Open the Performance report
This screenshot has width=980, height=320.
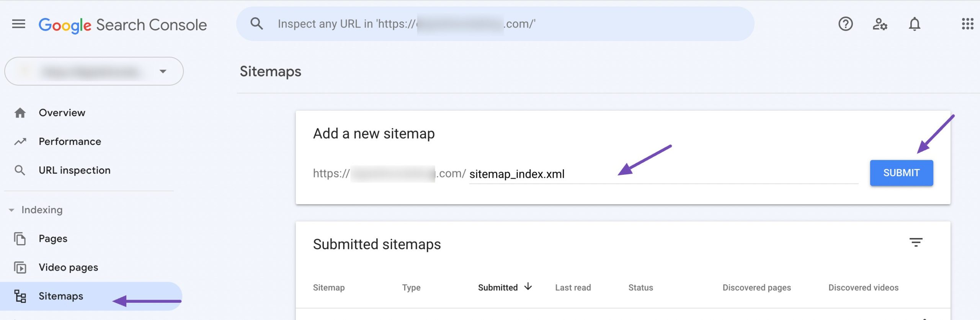(x=70, y=141)
